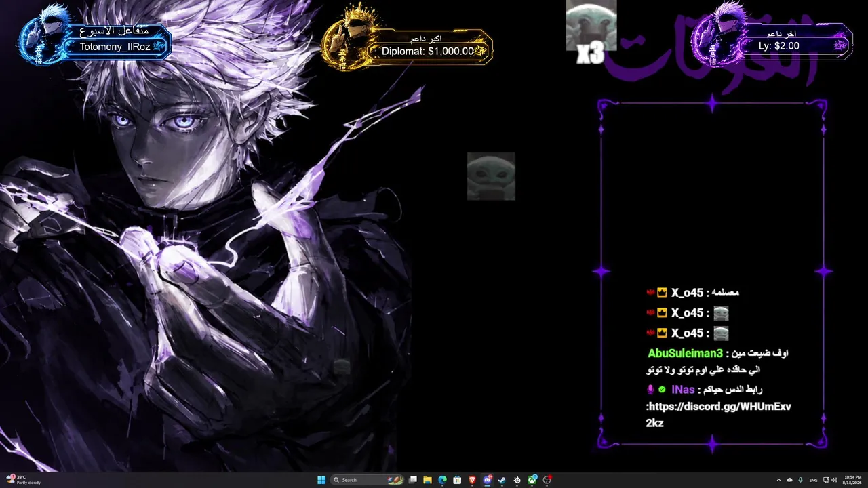Open the last taskbar app with red badge
Viewport: 868px width, 488px height.
[x=547, y=480]
